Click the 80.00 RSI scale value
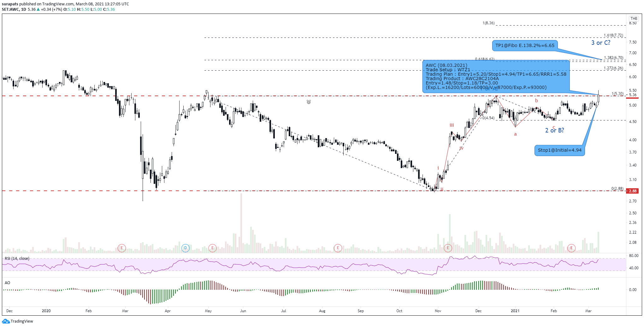The image size is (644, 327). click(634, 256)
